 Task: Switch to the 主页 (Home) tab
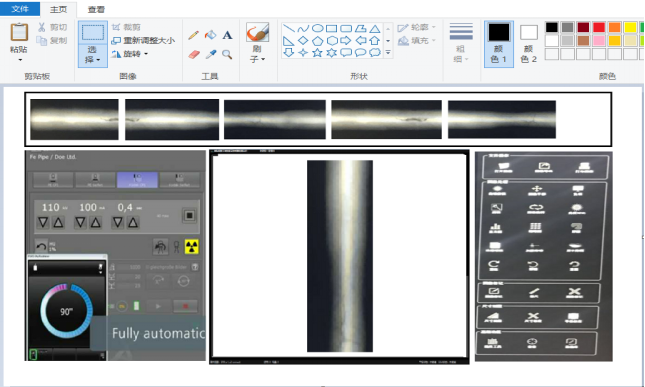coord(58,9)
